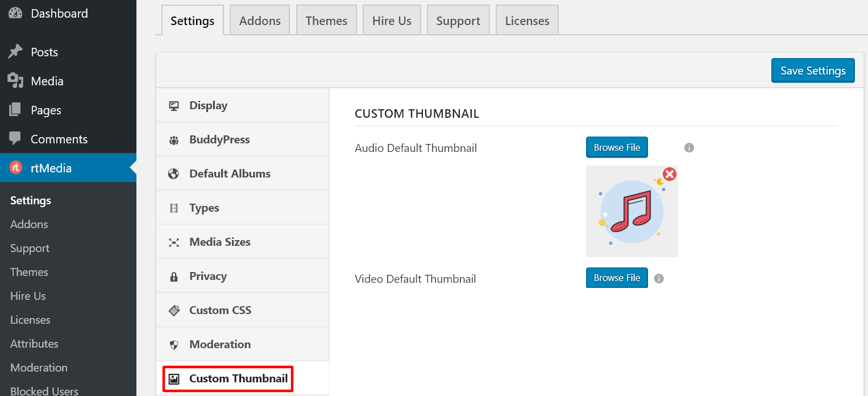Browse File for the Audio Default Thumbnail
The width and height of the screenshot is (868, 396).
coord(617,147)
